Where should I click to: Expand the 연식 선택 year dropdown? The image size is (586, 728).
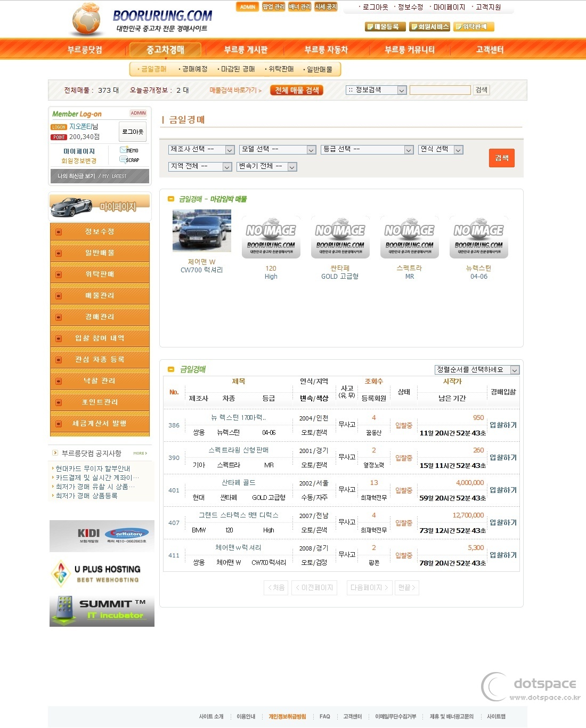[x=441, y=150]
